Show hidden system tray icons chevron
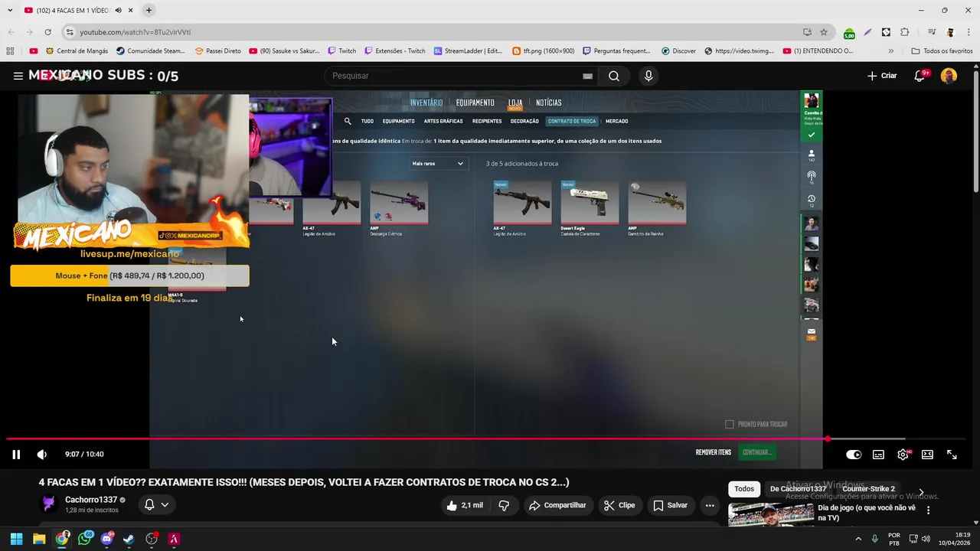Screen dimensions: 980x551 pyautogui.click(x=857, y=539)
